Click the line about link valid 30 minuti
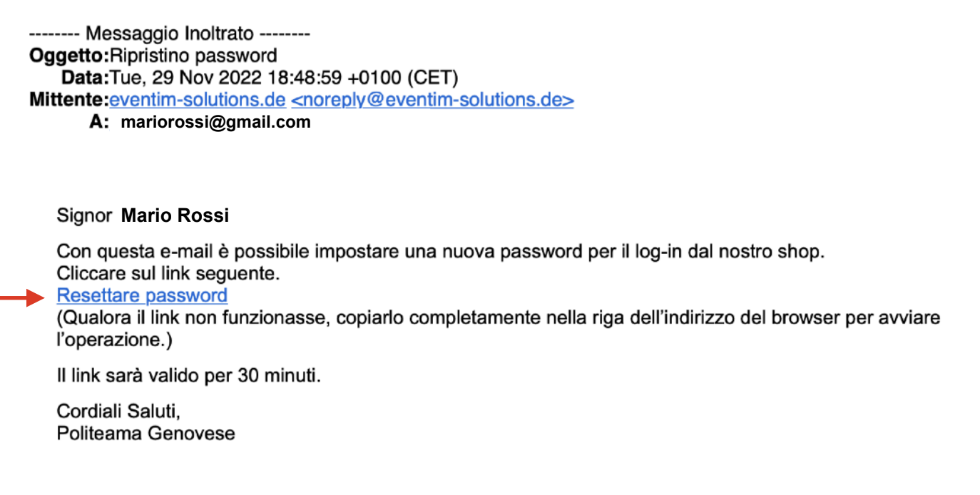980x495 pixels. click(x=189, y=374)
